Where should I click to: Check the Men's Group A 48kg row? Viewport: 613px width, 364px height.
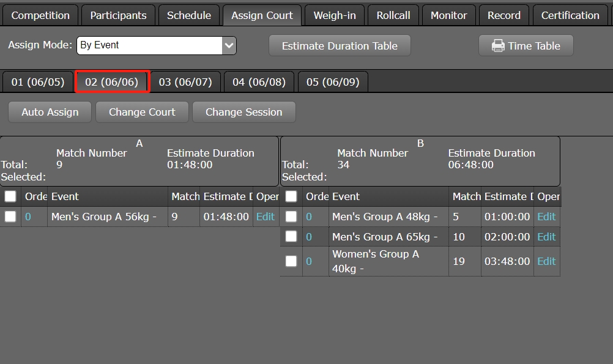[291, 217]
